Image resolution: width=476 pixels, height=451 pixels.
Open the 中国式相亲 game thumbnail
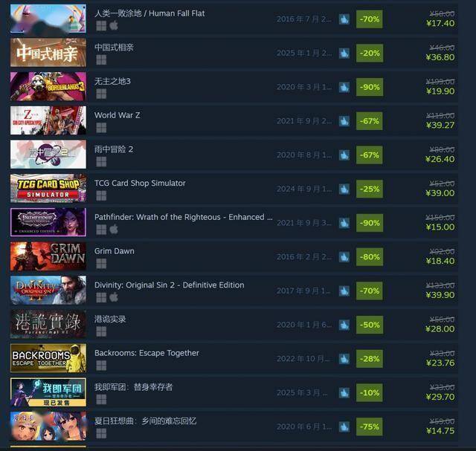(48, 53)
